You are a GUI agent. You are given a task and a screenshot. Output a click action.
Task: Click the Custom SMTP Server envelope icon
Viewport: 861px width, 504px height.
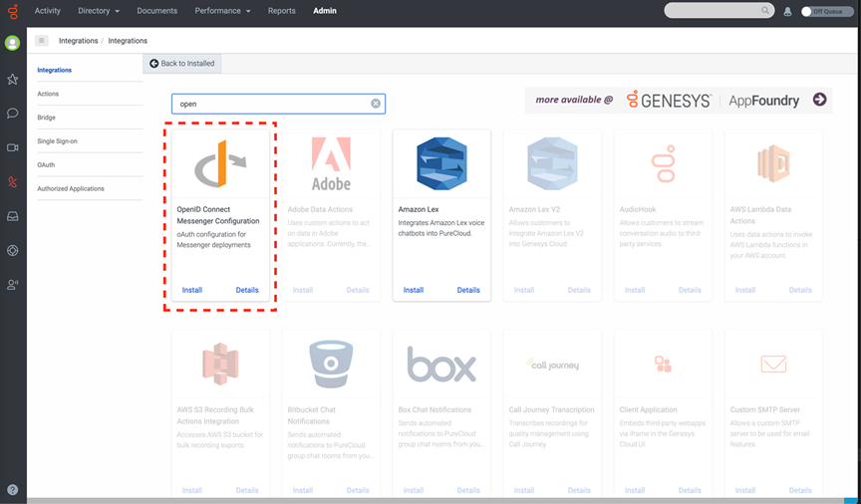773,364
